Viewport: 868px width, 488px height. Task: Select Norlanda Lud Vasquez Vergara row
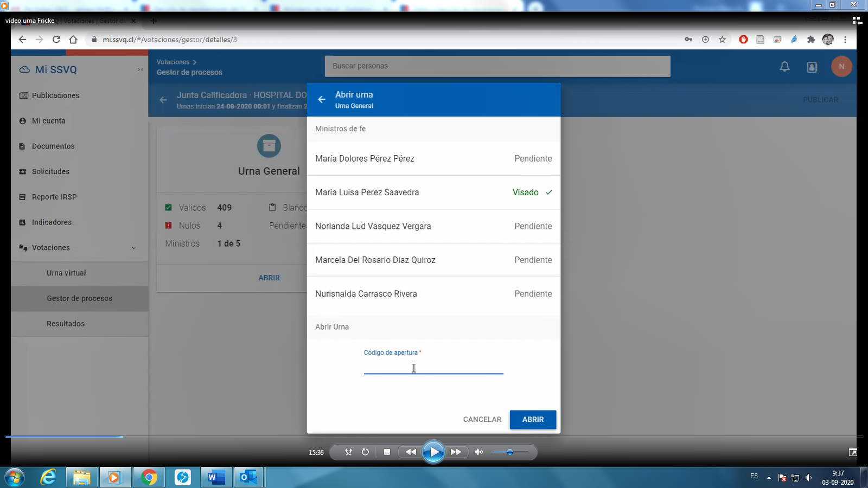click(x=433, y=226)
